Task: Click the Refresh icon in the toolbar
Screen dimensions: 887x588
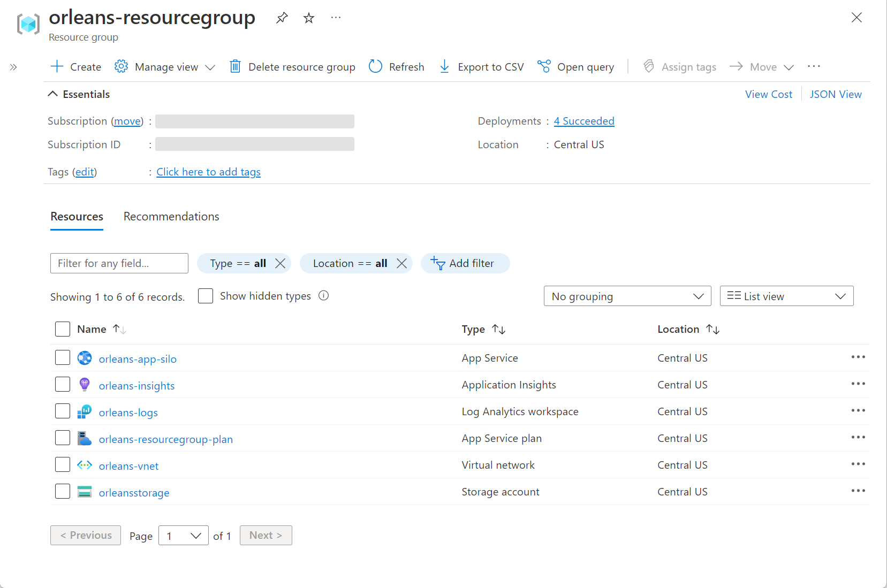Action: tap(375, 66)
